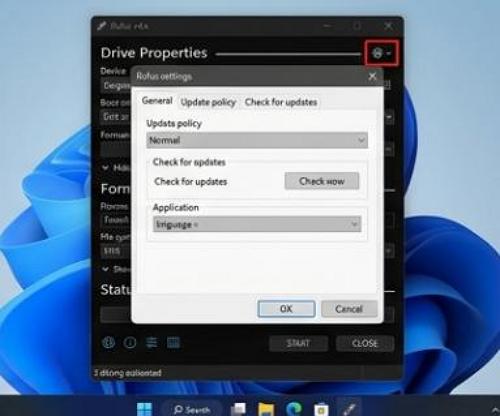
Task: Launch Microsoft Edge from the taskbar
Action: 294,409
